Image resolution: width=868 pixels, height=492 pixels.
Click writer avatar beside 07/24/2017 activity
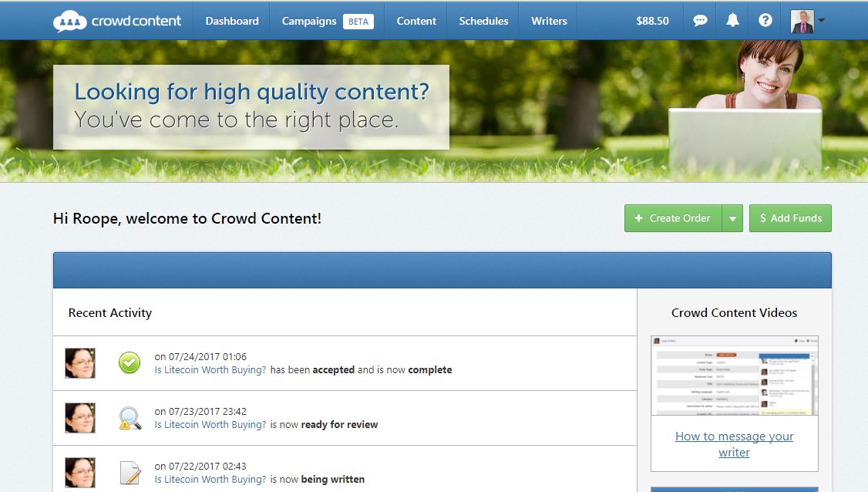80,363
